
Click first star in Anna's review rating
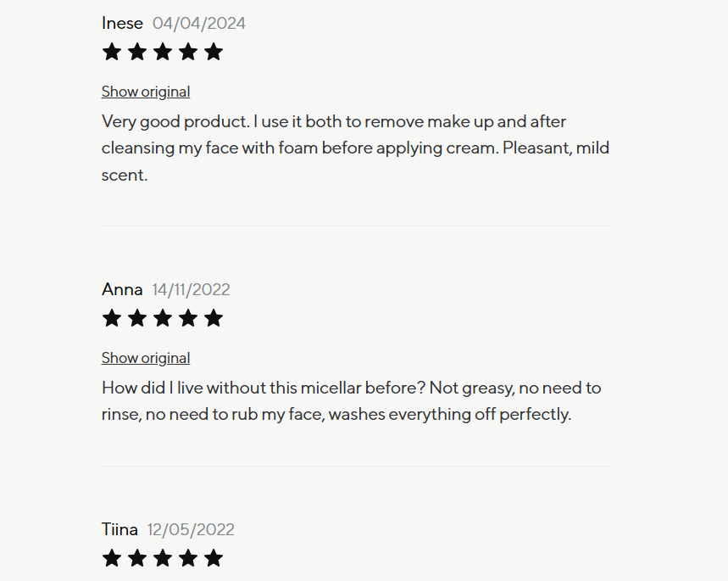click(x=112, y=318)
